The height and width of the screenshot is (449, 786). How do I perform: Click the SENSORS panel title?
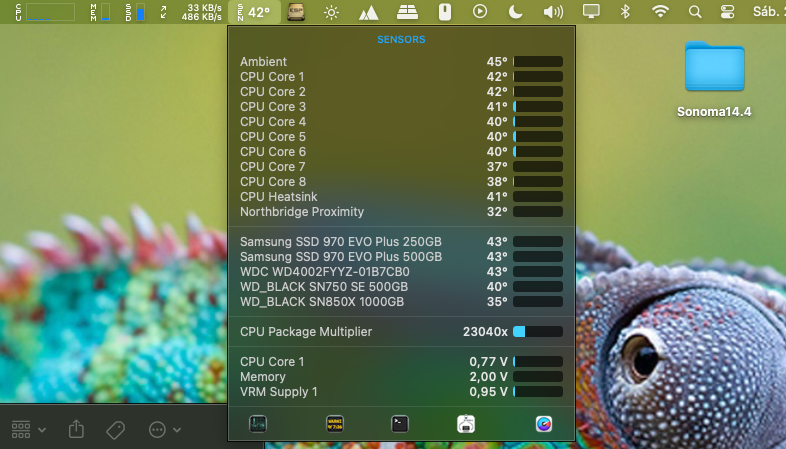click(x=401, y=40)
